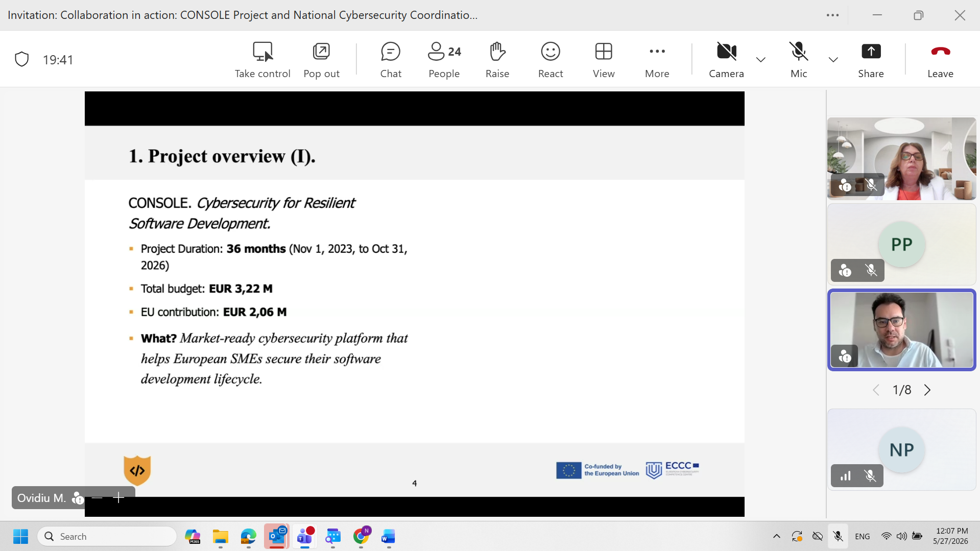This screenshot has width=980, height=551.
Task: Click ENG language indicator
Action: (863, 537)
